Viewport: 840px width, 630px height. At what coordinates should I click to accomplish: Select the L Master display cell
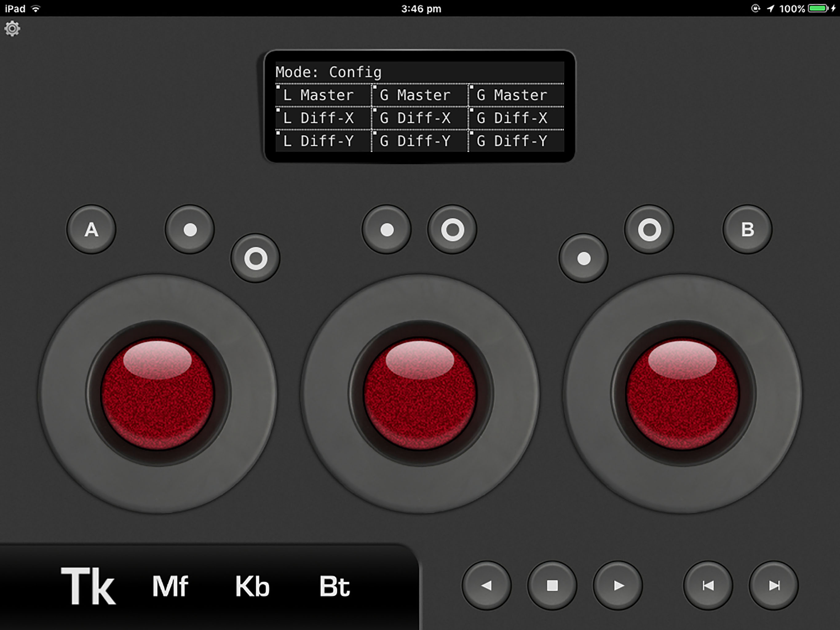tap(323, 95)
